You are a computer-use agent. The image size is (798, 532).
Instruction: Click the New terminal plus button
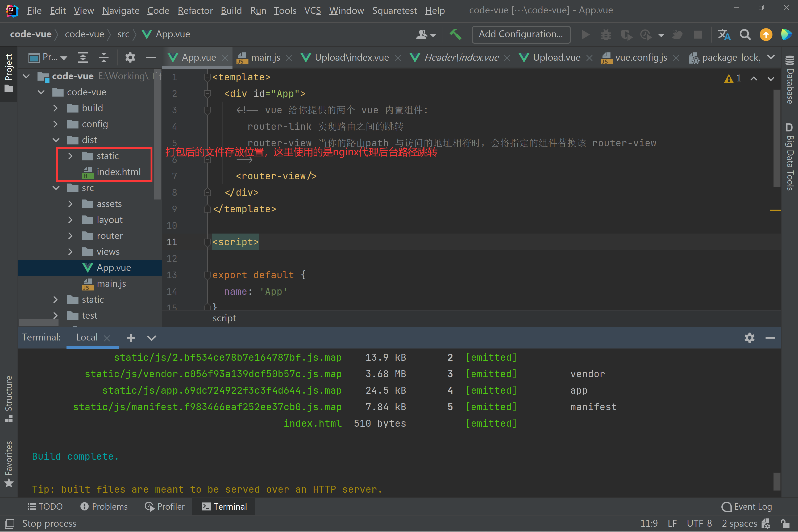click(x=131, y=337)
